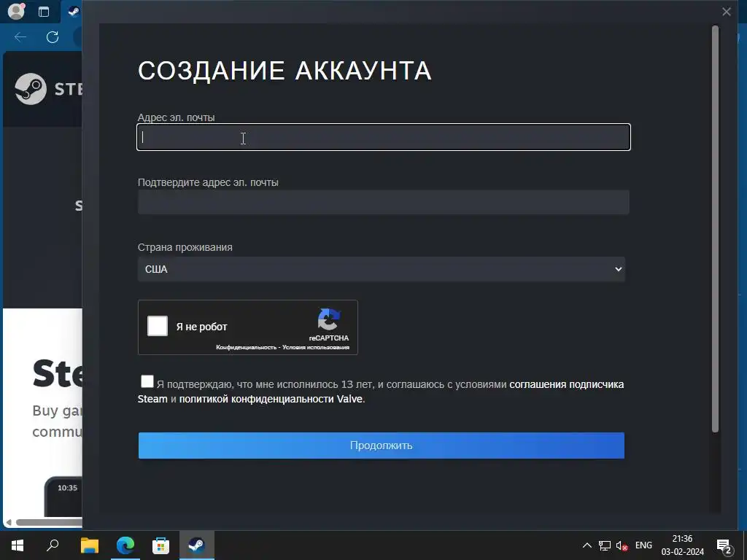The width and height of the screenshot is (747, 560).
Task: Switch the ENG input language
Action: tap(643, 545)
